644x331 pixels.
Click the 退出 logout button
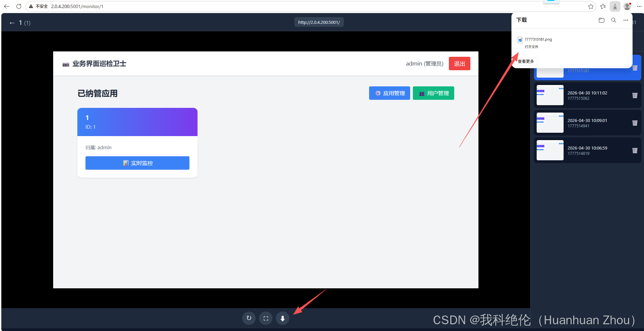point(459,64)
